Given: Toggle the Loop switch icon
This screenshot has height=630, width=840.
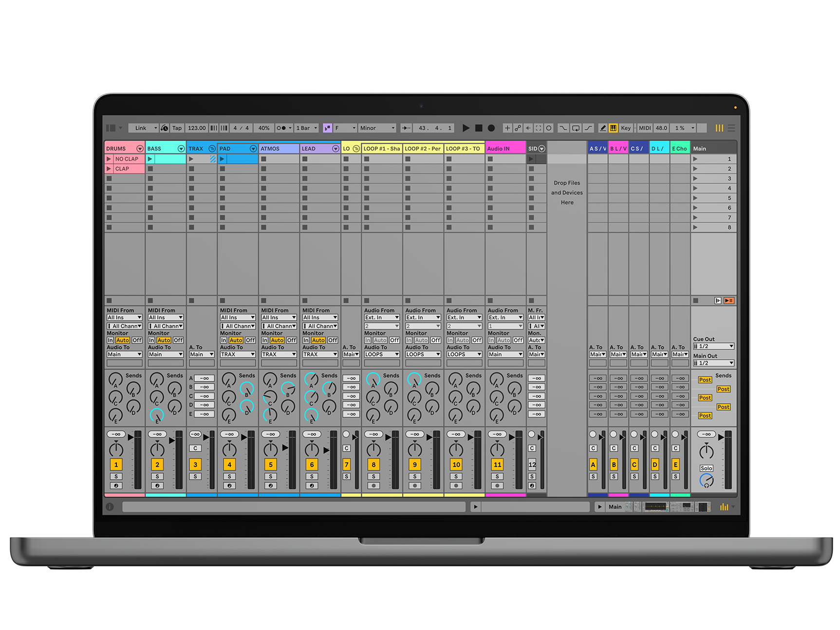Looking at the screenshot, I should click(x=576, y=128).
